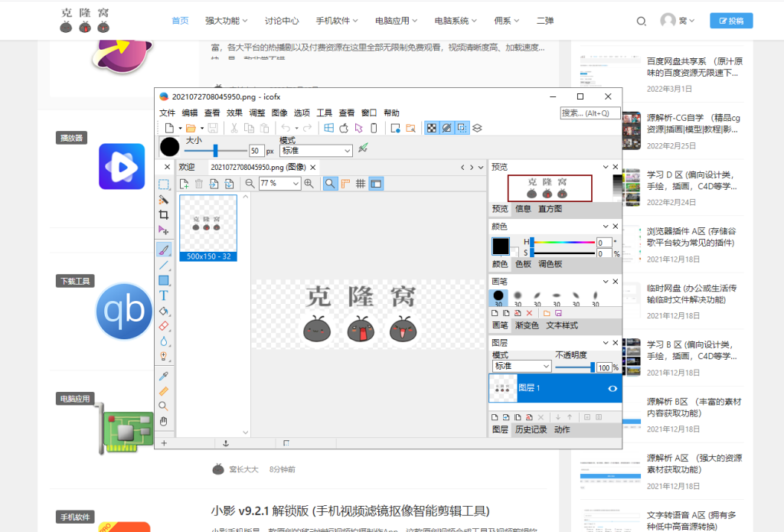The height and width of the screenshot is (532, 784).
Task: Select the move selection tool
Action: [x=164, y=230]
